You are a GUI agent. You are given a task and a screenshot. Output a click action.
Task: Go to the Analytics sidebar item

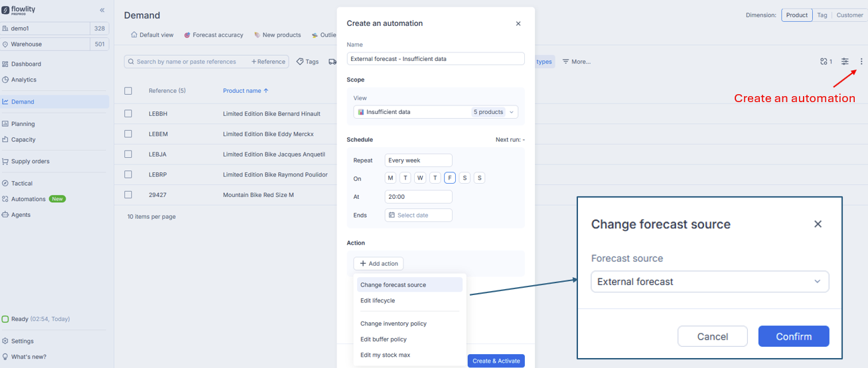(x=24, y=80)
